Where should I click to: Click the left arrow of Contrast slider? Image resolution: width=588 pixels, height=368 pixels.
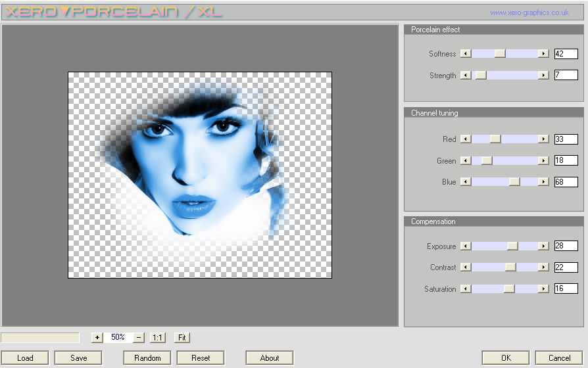point(466,267)
